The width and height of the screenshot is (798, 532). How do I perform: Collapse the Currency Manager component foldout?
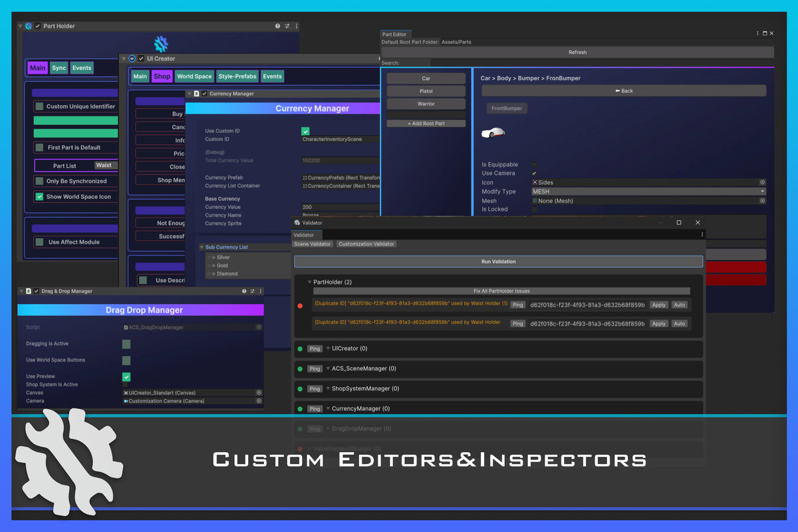click(189, 94)
